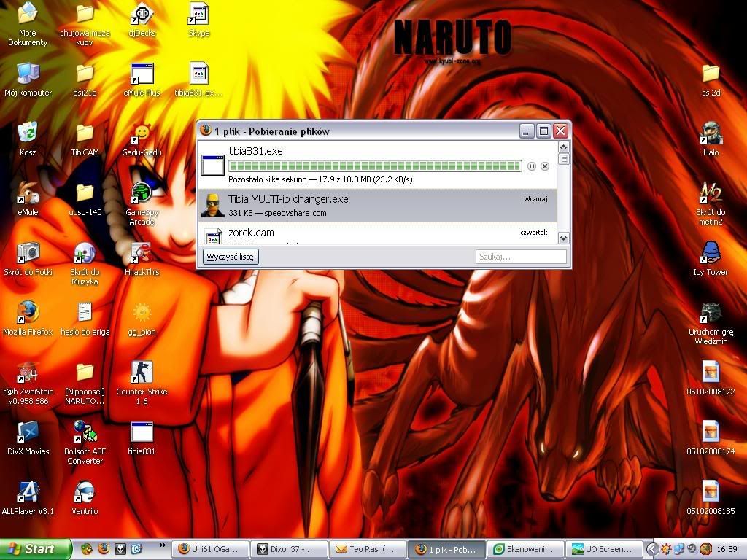Switch to the 'UO Screen...' taskbar window
Screen dimensions: 747x560
point(603,550)
